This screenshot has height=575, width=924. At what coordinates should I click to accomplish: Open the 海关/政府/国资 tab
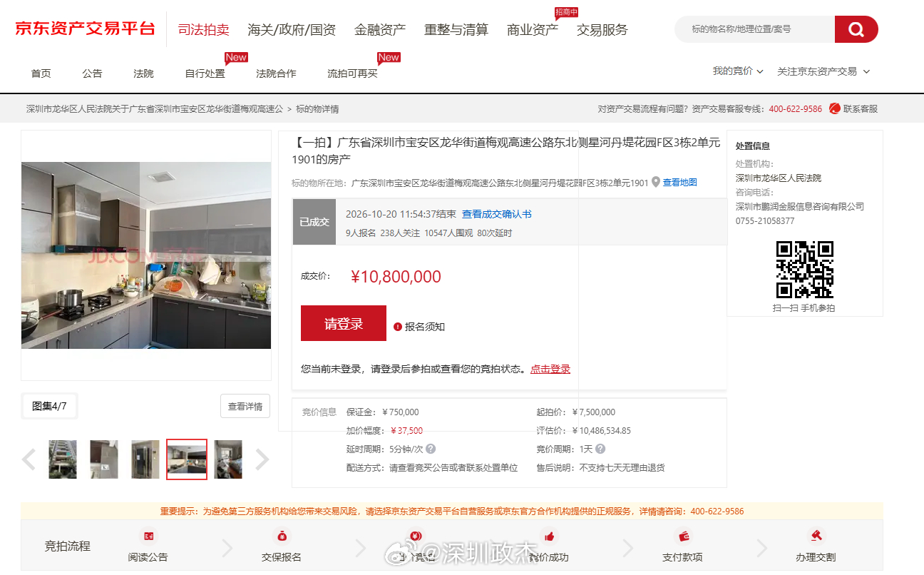[292, 30]
